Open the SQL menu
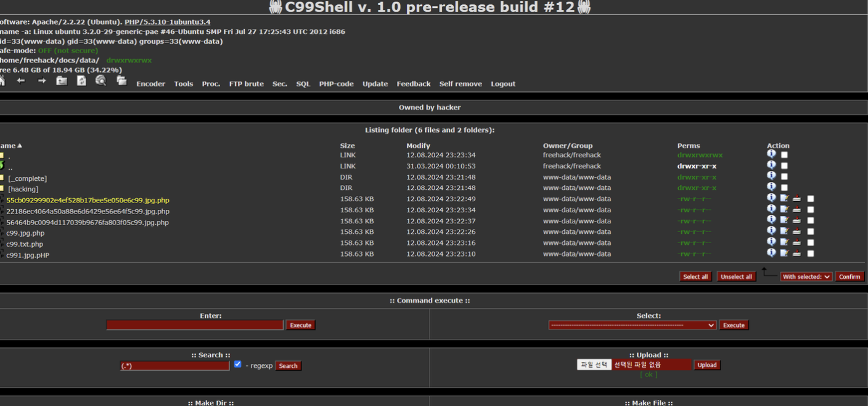The width and height of the screenshot is (868, 406). point(303,84)
